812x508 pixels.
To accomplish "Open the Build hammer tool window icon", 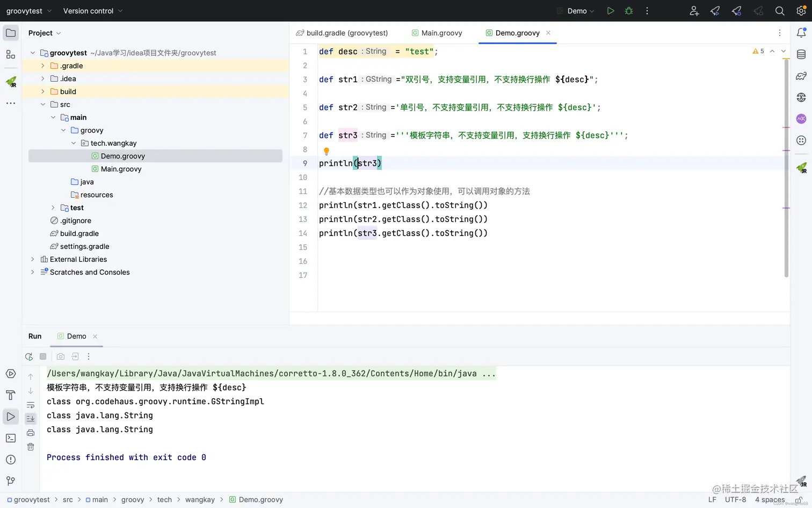I will pos(11,395).
